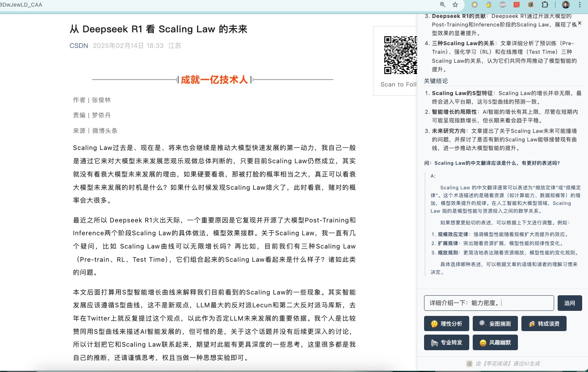Open the CSDN author link
Screen dimensions: 588x372
(x=79, y=46)
